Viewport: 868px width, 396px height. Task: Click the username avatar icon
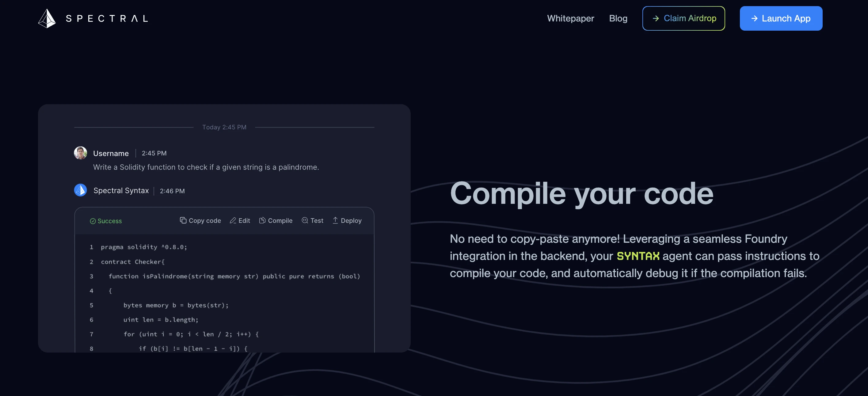point(80,153)
